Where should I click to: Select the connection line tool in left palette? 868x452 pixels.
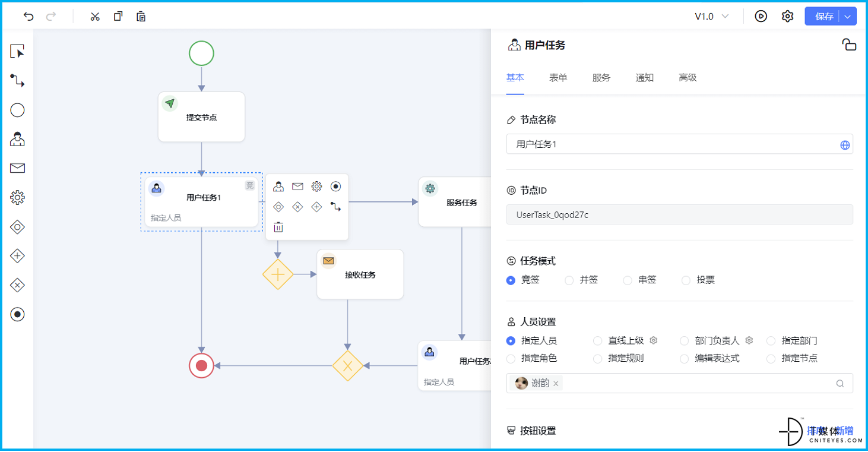[17, 81]
